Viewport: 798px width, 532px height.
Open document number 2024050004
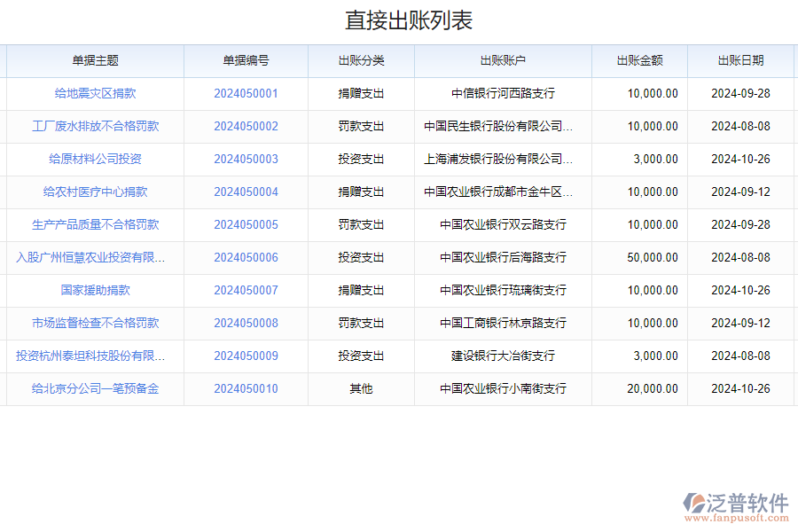click(x=246, y=192)
